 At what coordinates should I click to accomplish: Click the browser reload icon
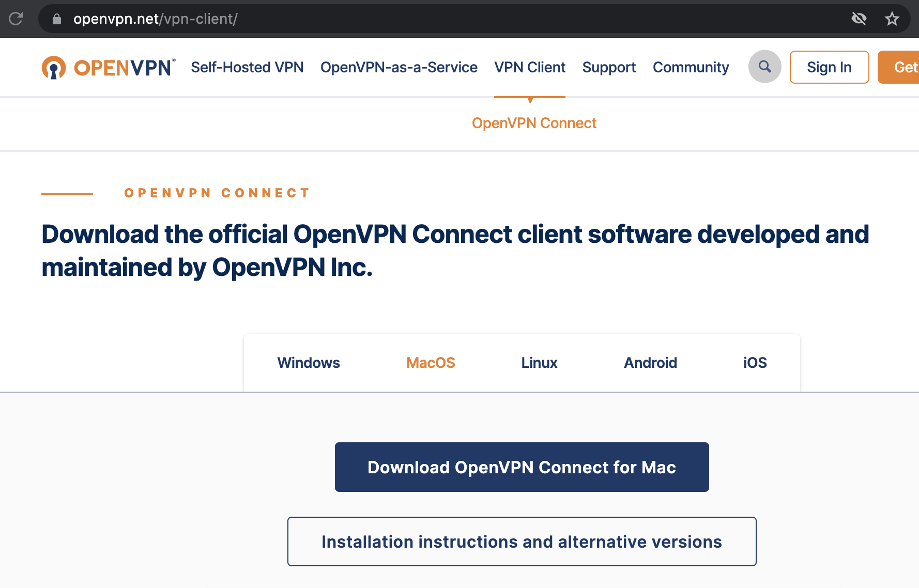16,19
